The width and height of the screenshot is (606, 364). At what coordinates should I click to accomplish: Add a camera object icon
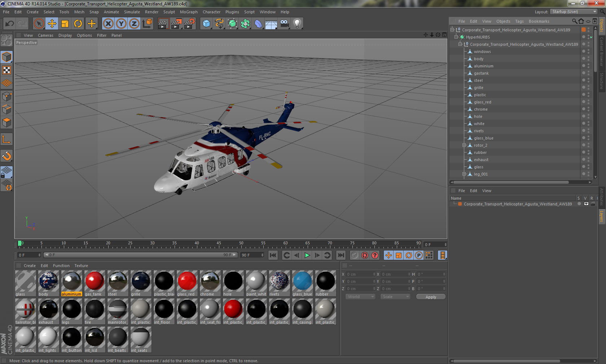point(284,24)
